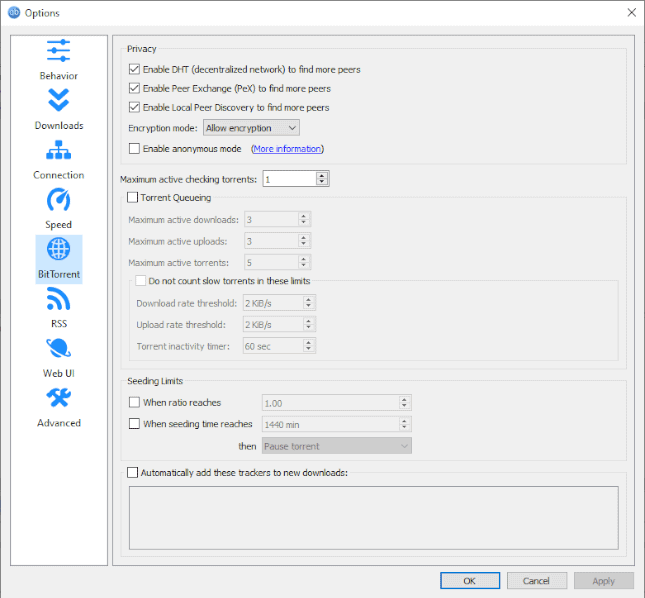645x598 pixels.
Task: Switch to the Speed tab label
Action: [x=58, y=225]
